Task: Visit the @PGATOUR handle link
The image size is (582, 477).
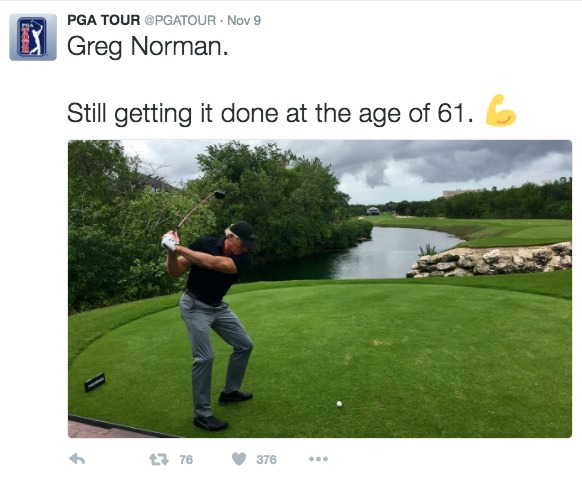Action: point(180,20)
